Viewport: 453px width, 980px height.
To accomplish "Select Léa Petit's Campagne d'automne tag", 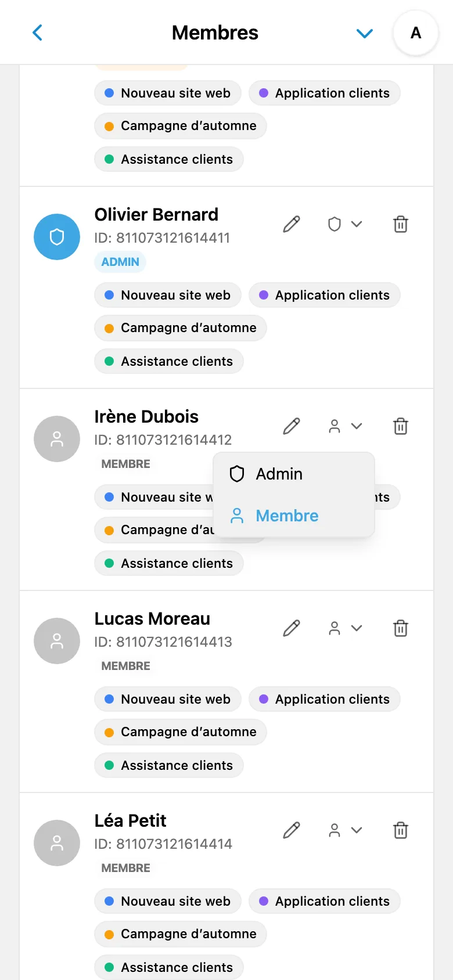I will click(181, 934).
